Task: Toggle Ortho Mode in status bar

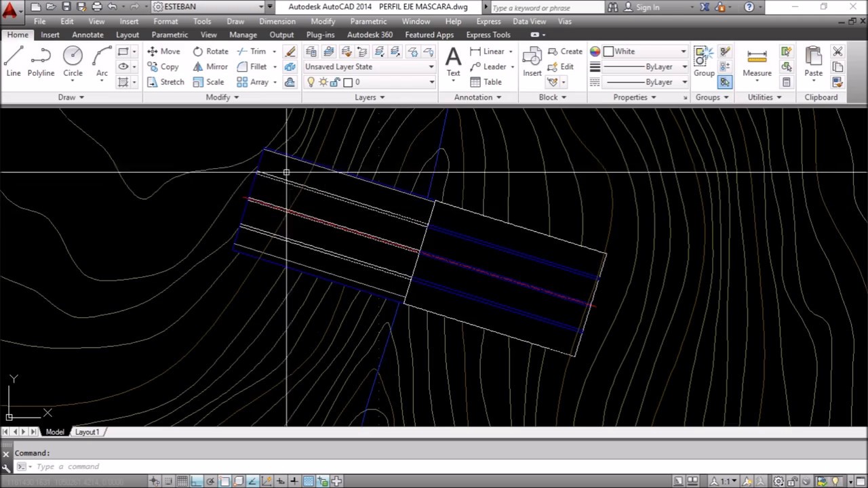Action: (x=197, y=481)
